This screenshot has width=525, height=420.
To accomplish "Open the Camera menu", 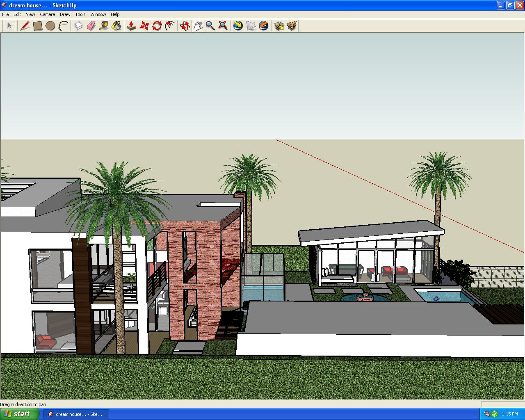I will coord(48,14).
